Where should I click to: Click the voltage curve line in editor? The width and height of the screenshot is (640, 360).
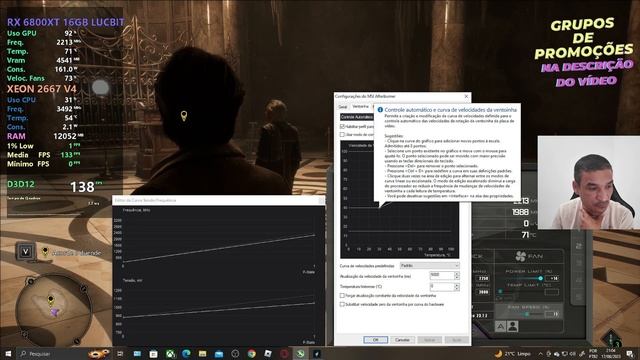(x=219, y=310)
